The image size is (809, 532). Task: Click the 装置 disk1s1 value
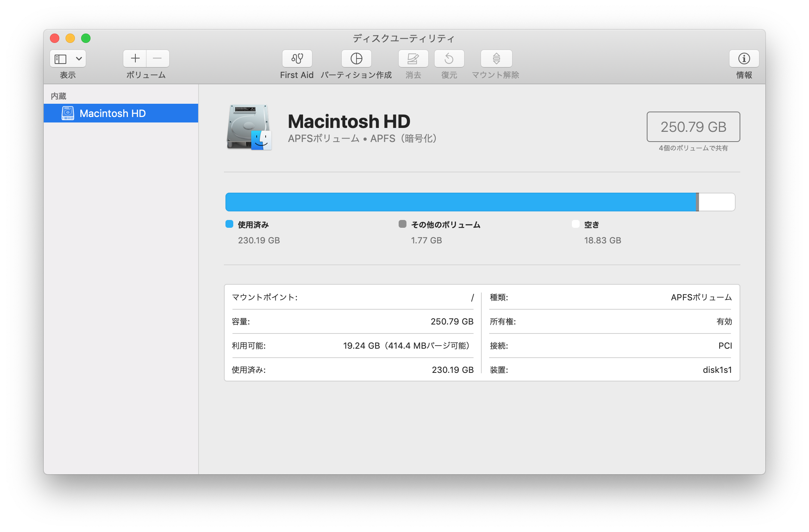pos(717,370)
